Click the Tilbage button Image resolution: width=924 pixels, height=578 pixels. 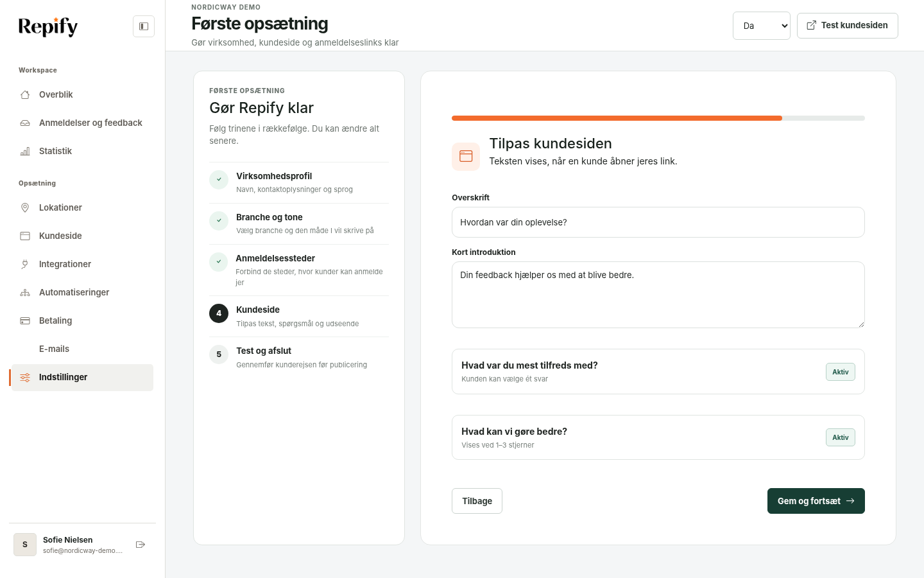point(477,501)
